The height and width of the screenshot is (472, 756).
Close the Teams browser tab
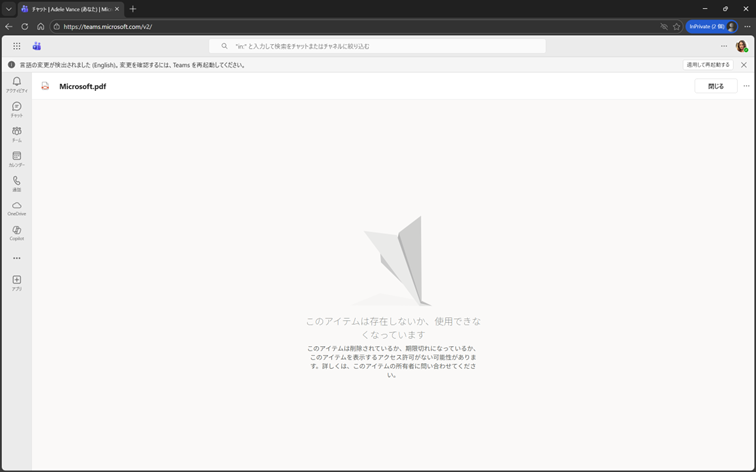coord(117,9)
